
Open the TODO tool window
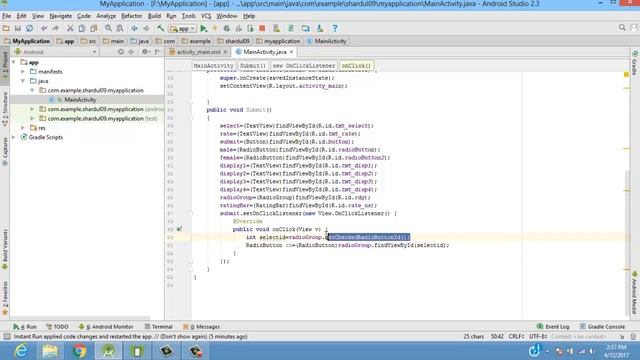click(57, 327)
